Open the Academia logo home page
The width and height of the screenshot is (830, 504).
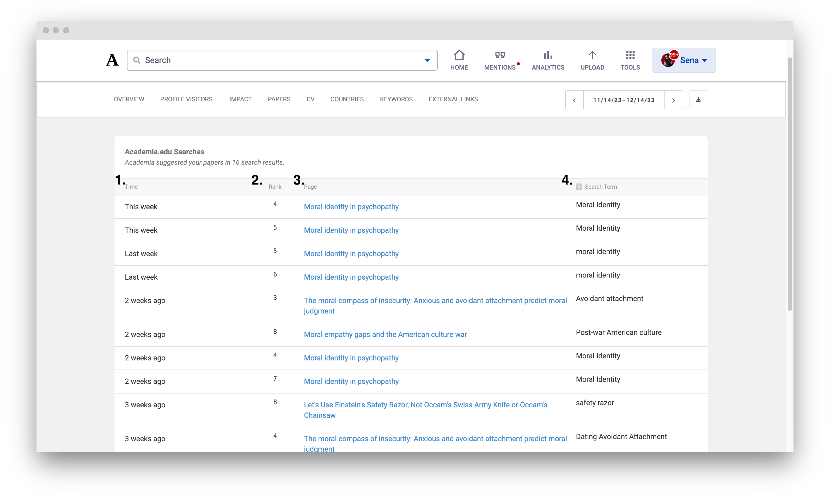(112, 60)
